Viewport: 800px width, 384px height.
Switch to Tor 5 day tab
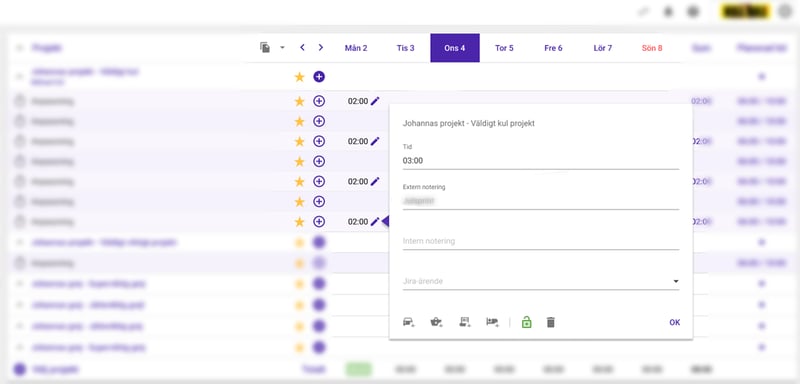point(504,48)
